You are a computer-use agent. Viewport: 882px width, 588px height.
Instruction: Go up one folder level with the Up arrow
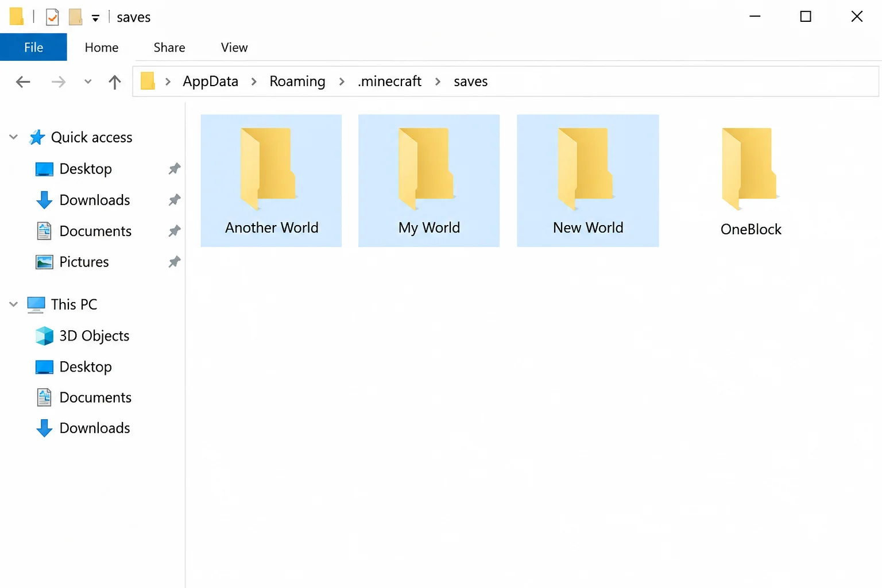[x=115, y=82]
